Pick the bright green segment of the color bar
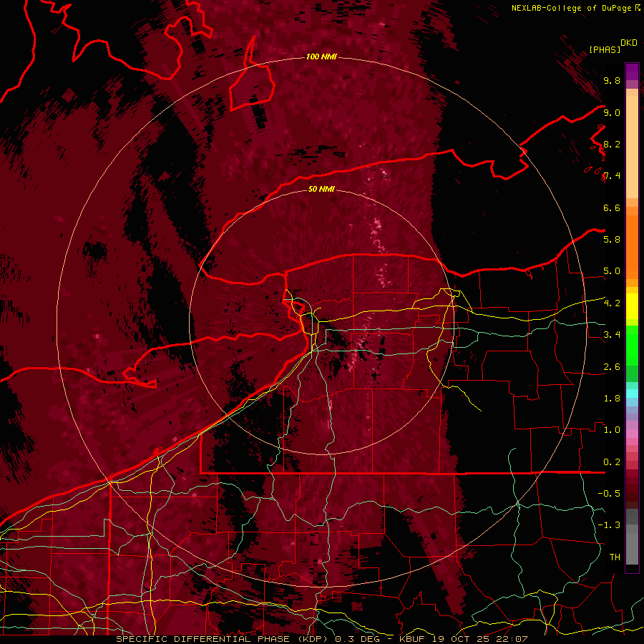 pyautogui.click(x=632, y=346)
